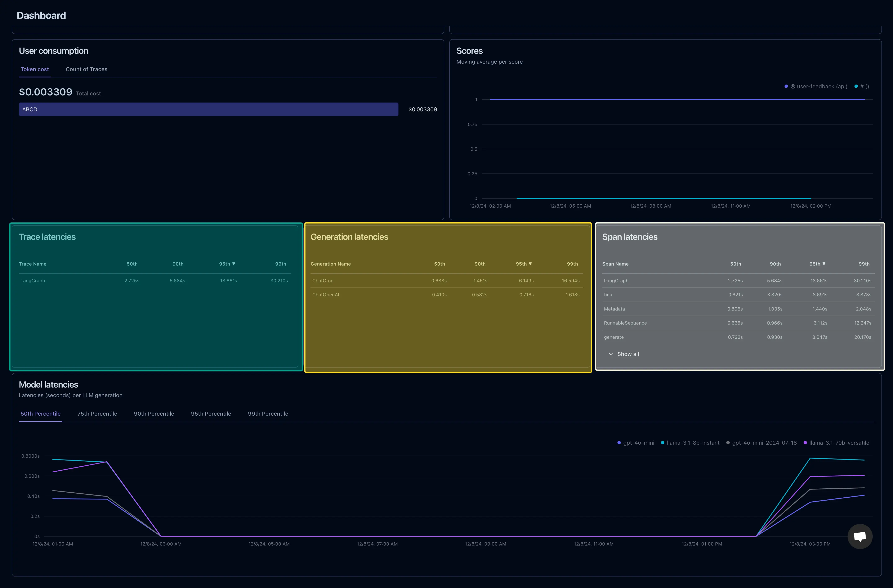
Task: Sort Trace latencies by 95th column
Action: (x=227, y=264)
